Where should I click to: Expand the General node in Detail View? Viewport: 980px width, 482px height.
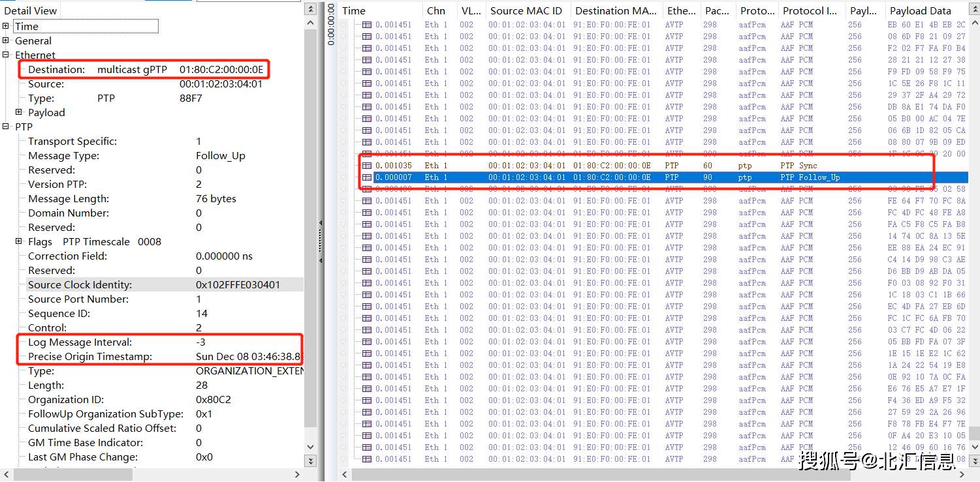point(6,40)
